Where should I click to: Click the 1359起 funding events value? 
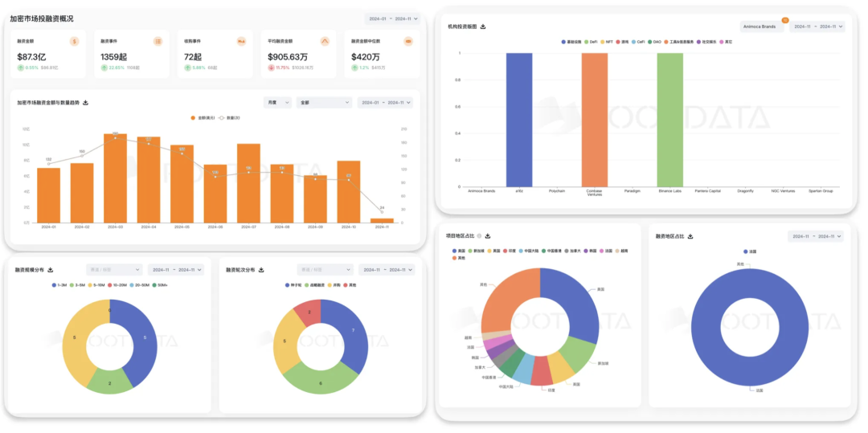click(x=114, y=56)
